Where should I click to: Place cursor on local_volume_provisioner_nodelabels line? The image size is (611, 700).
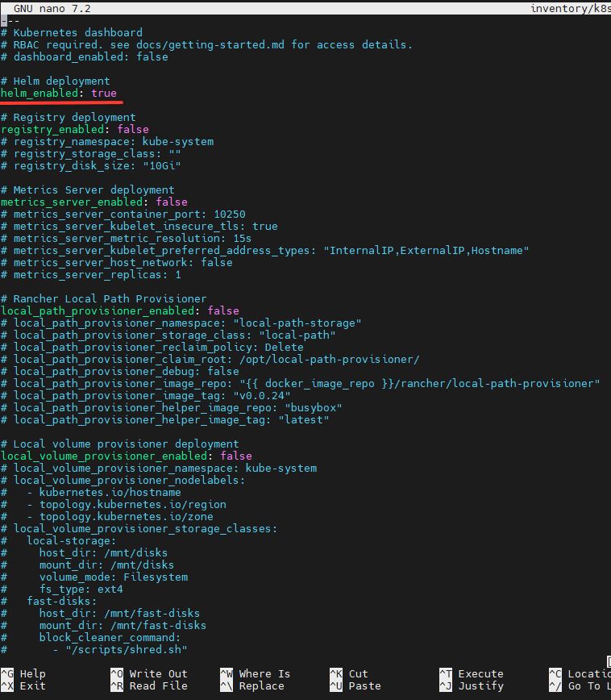tap(123, 480)
